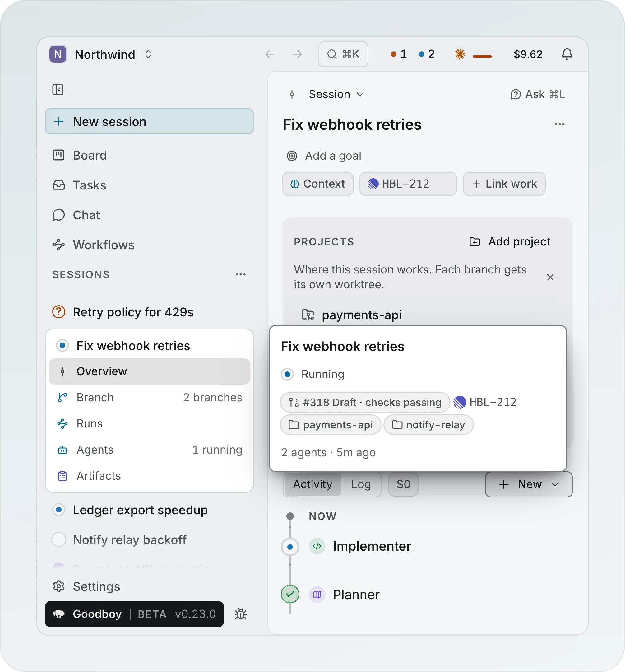The width and height of the screenshot is (625, 672).
Task: Click the $0 cost chip
Action: pos(403,484)
